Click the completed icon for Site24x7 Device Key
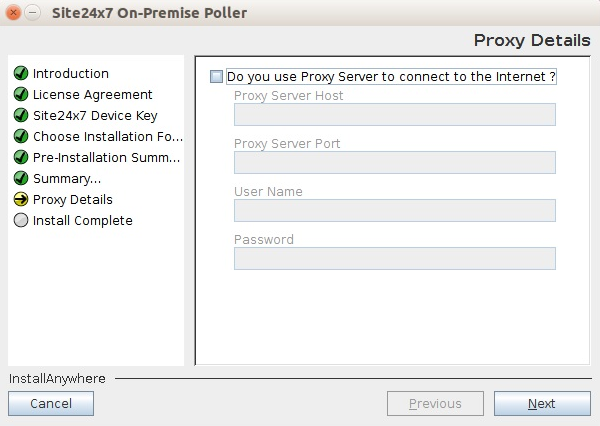Screen dimensions: 600x426 tap(20, 116)
